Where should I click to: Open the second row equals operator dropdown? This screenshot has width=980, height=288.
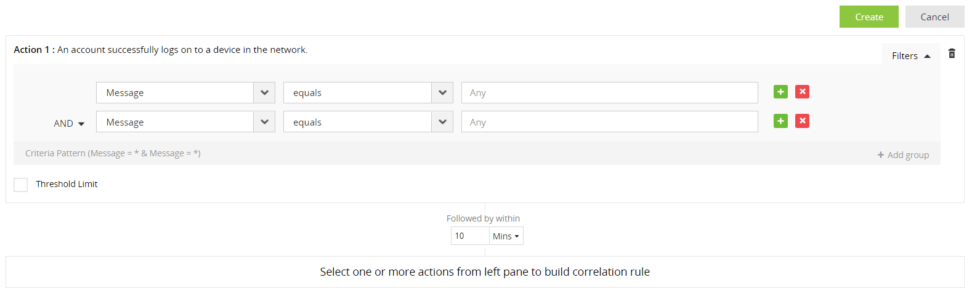point(442,122)
